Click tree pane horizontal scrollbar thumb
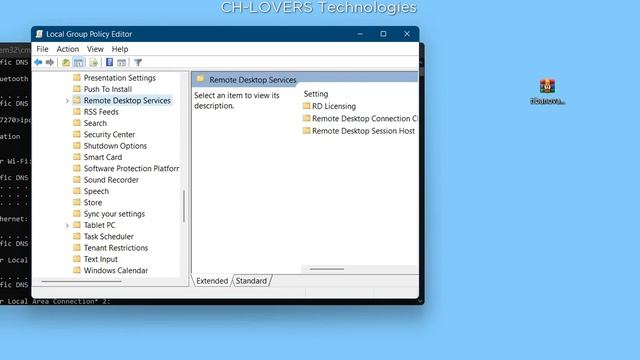This screenshot has height=360, width=640. pyautogui.click(x=82, y=281)
